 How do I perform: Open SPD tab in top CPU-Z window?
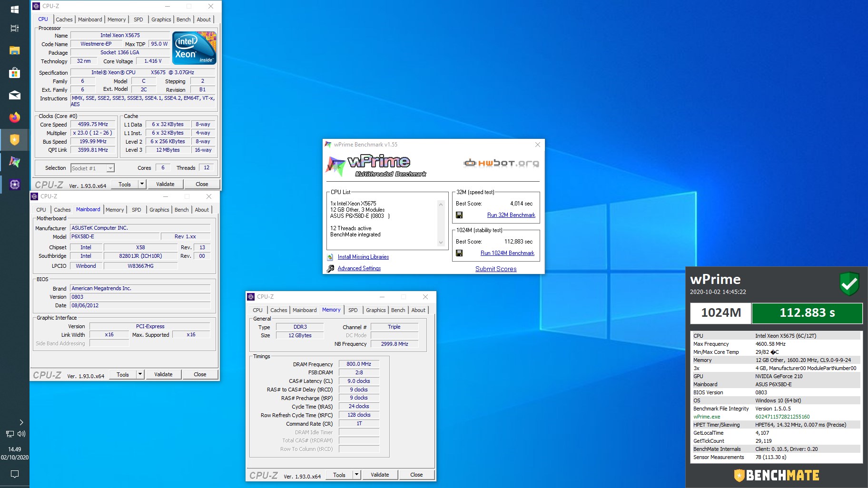click(138, 20)
